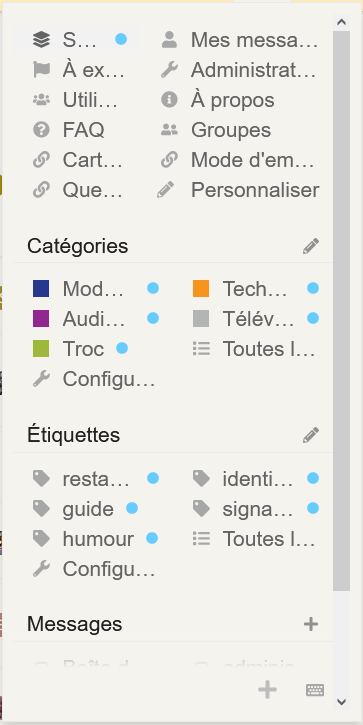This screenshot has width=363, height=725.
Task: Click the pencil icon next to Catégories
Action: [311, 246]
